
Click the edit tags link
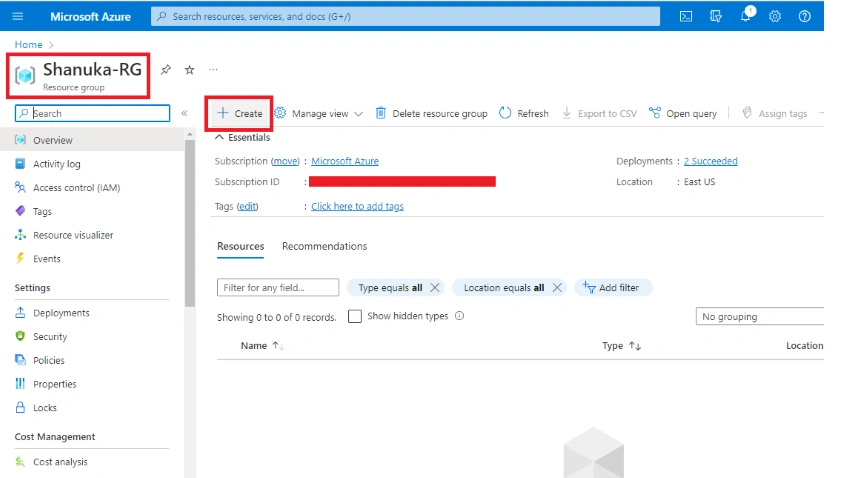[247, 206]
